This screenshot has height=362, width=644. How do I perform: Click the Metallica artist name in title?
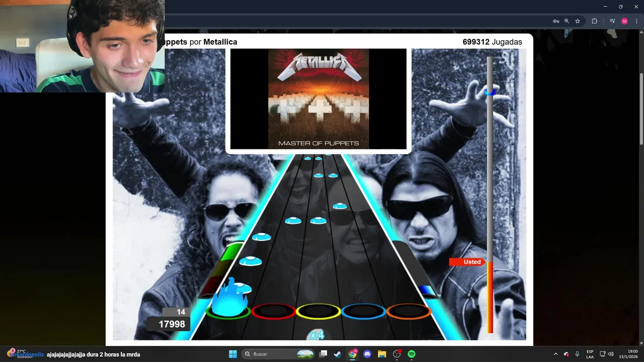[x=220, y=42]
